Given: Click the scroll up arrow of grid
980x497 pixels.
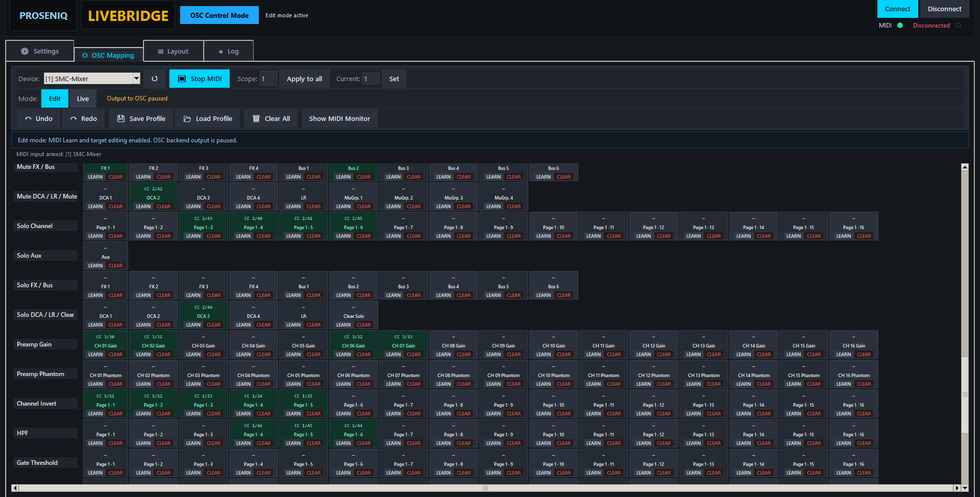Looking at the screenshot, I should (965, 167).
